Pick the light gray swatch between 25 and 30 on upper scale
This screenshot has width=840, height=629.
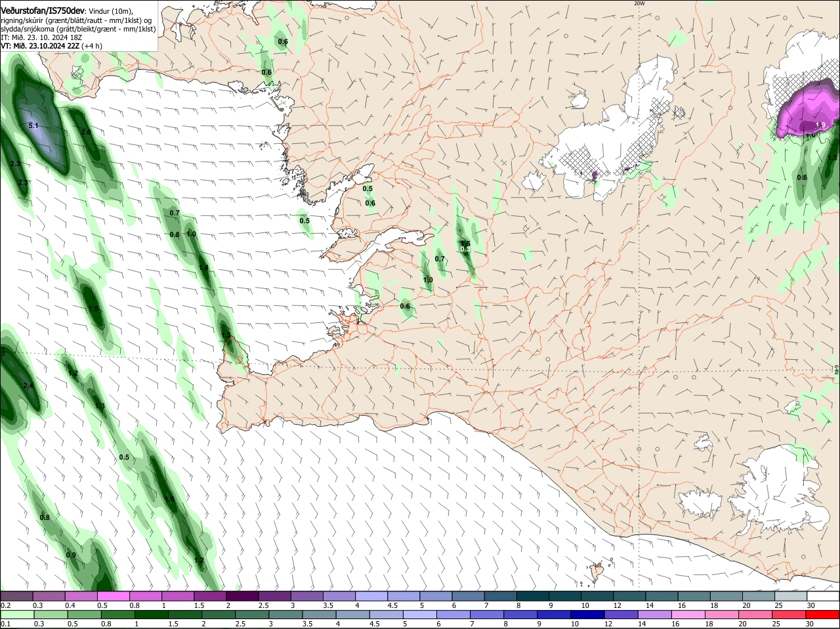[791, 596]
